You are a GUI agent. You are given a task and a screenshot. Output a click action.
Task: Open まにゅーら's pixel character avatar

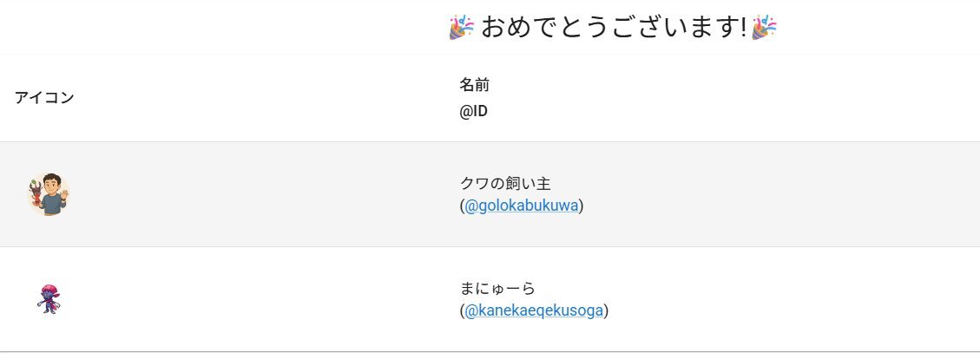click(49, 299)
